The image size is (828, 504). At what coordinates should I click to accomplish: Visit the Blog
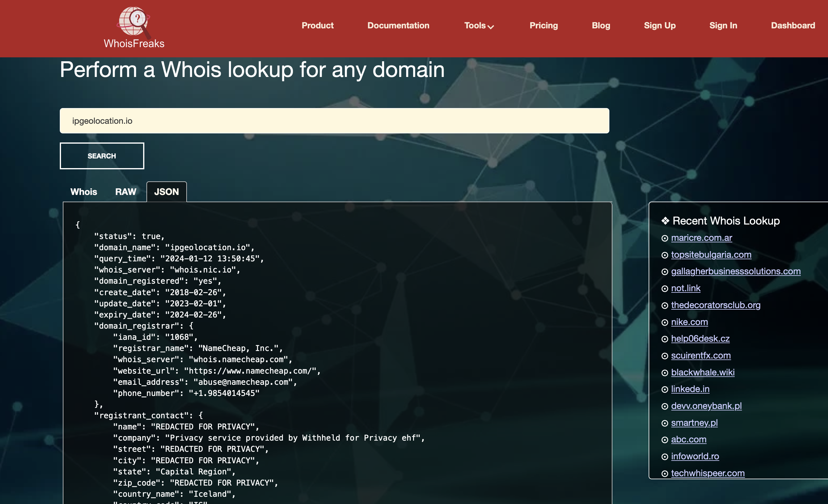[x=601, y=26]
